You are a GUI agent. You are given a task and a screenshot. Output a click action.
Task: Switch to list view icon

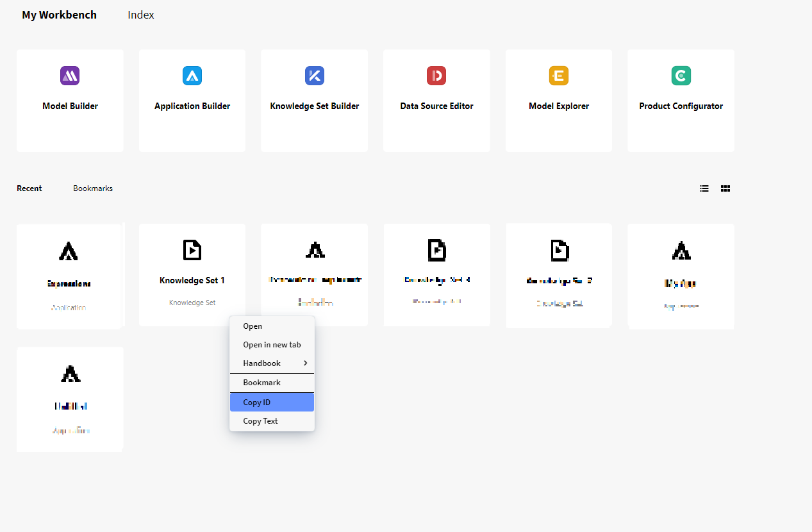tap(704, 188)
